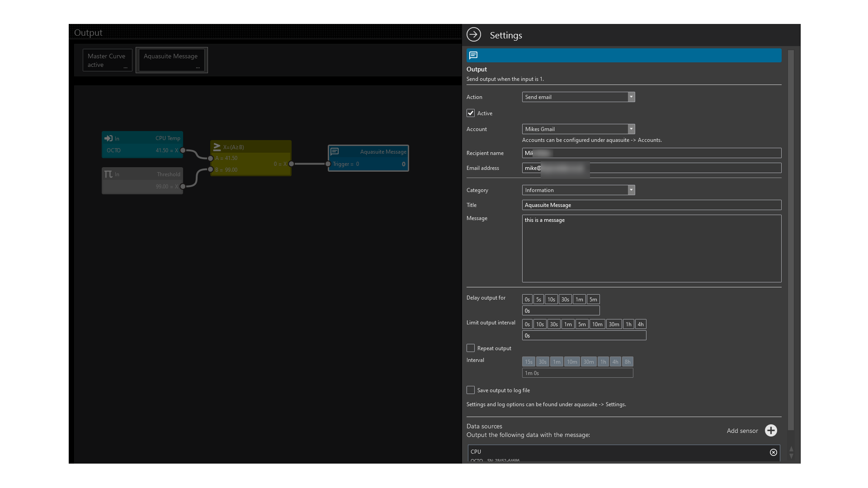Uncheck the Active checkbox

(471, 113)
